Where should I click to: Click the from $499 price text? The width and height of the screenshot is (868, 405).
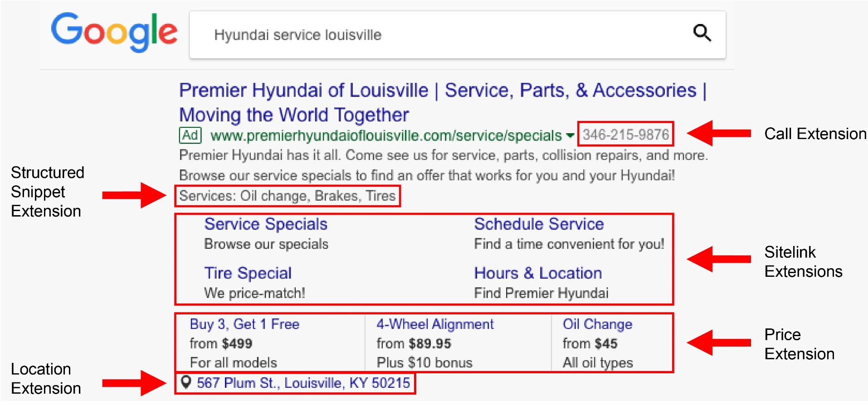tap(221, 343)
